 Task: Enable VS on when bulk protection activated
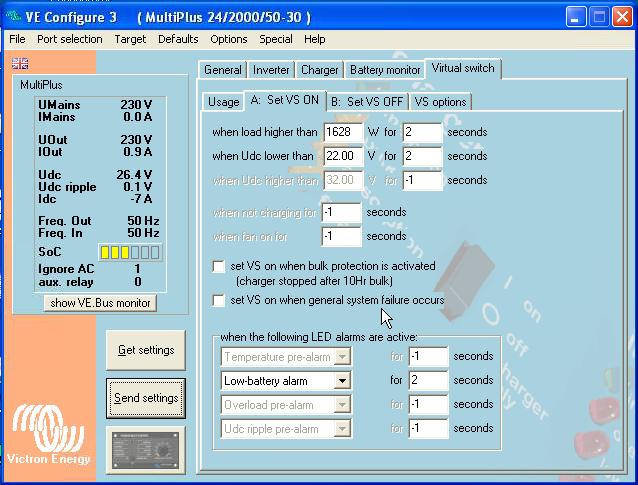(219, 267)
